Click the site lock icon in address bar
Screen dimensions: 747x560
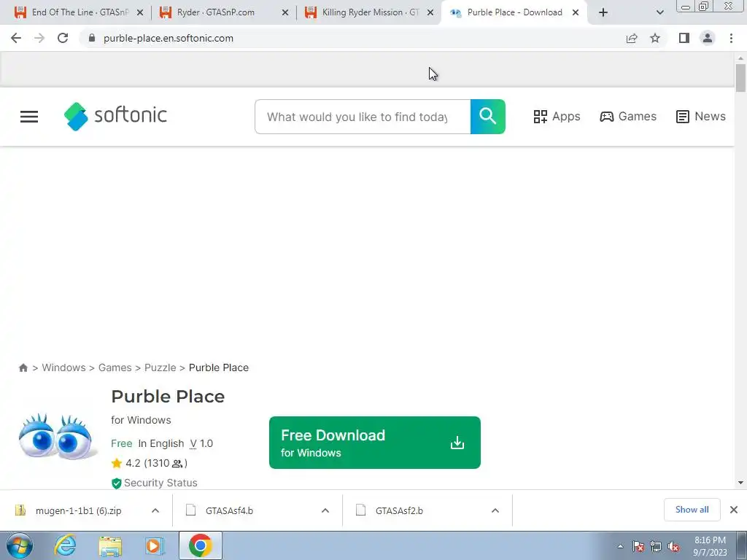92,38
